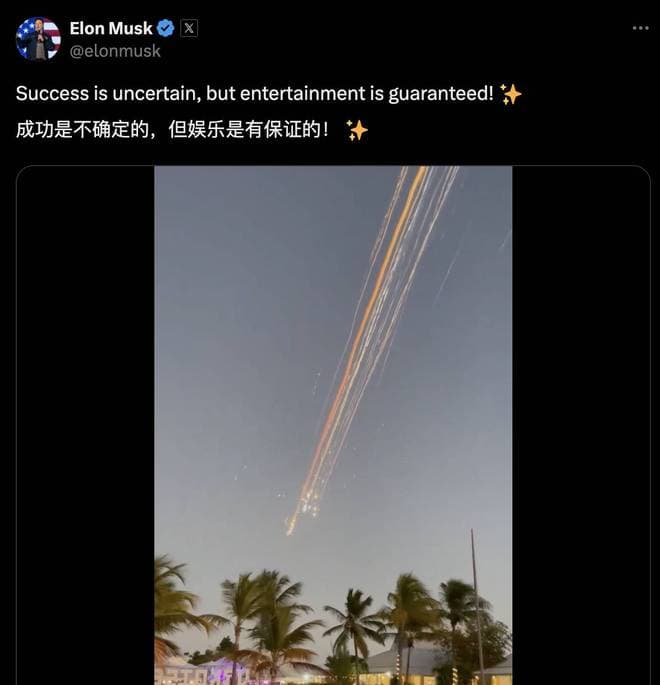The height and width of the screenshot is (685, 660).
Task: Open Elon Musk's profile avatar
Action: tap(38, 39)
